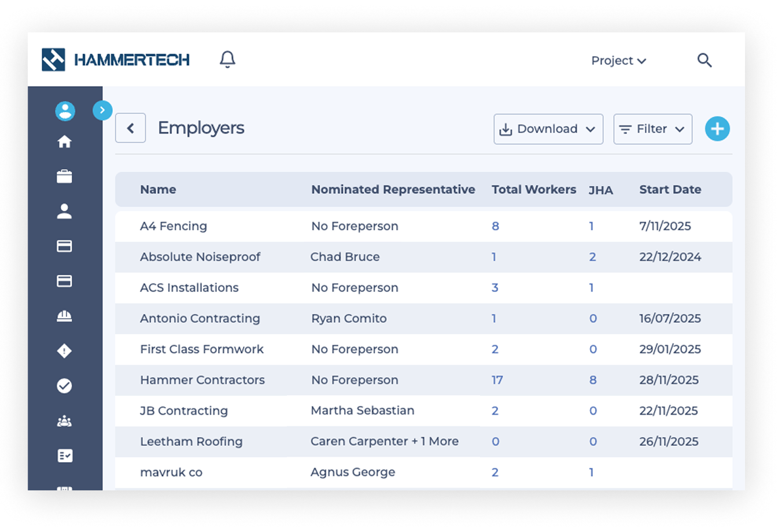782x532 pixels.
Task: View A4 Fencing's JHA count link
Action: (x=592, y=226)
